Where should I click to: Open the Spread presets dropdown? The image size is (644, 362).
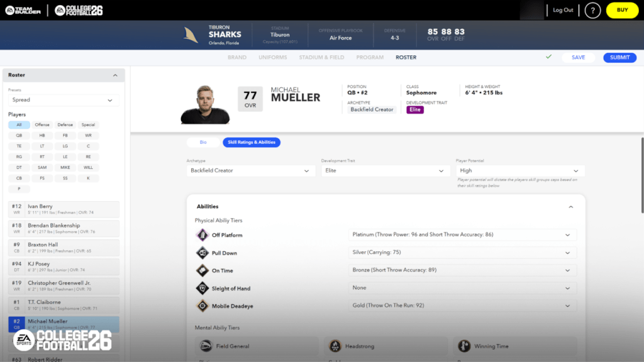(62, 100)
